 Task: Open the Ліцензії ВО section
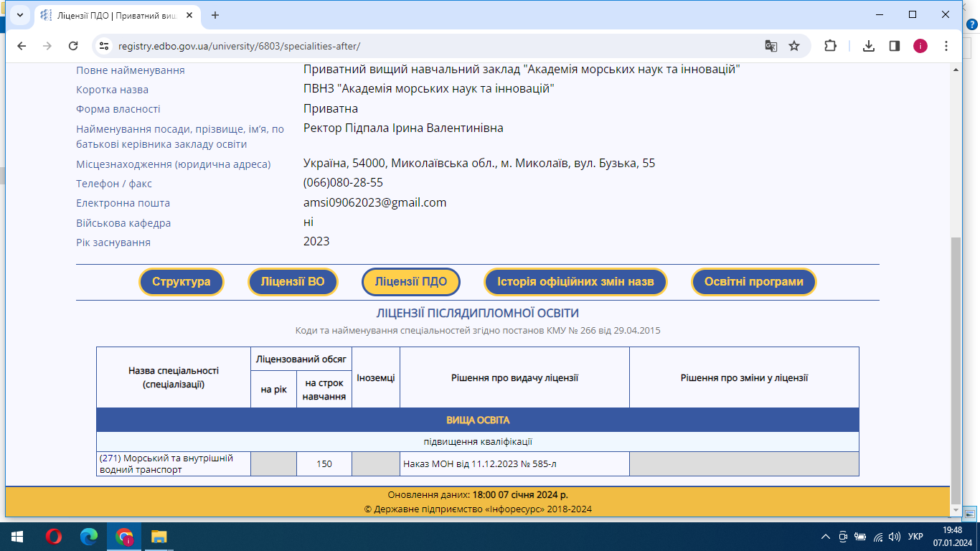coord(293,282)
